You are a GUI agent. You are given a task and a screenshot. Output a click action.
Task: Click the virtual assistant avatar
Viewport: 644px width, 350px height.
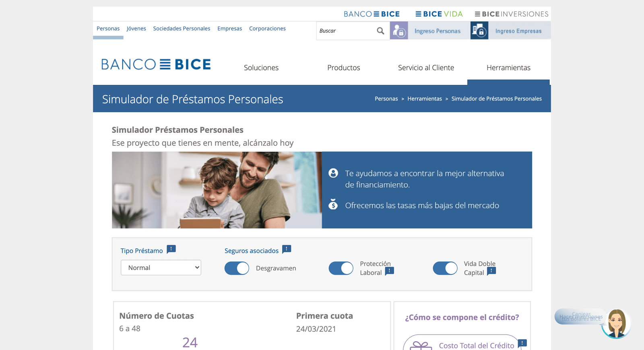tap(616, 323)
